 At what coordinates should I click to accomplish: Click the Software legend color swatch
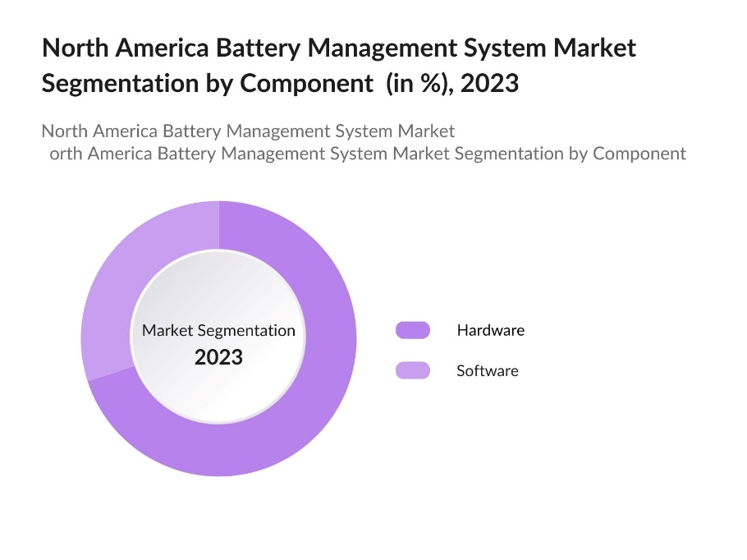point(412,370)
